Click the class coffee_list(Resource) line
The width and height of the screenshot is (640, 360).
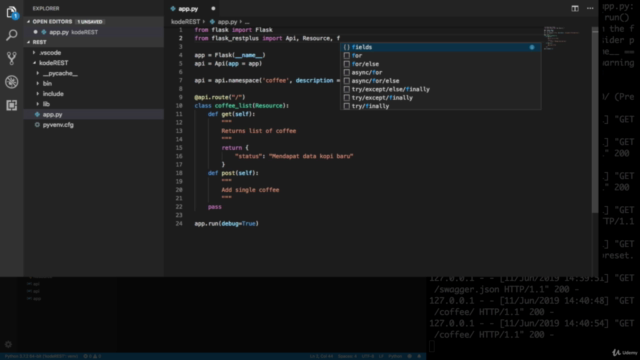tap(242, 106)
